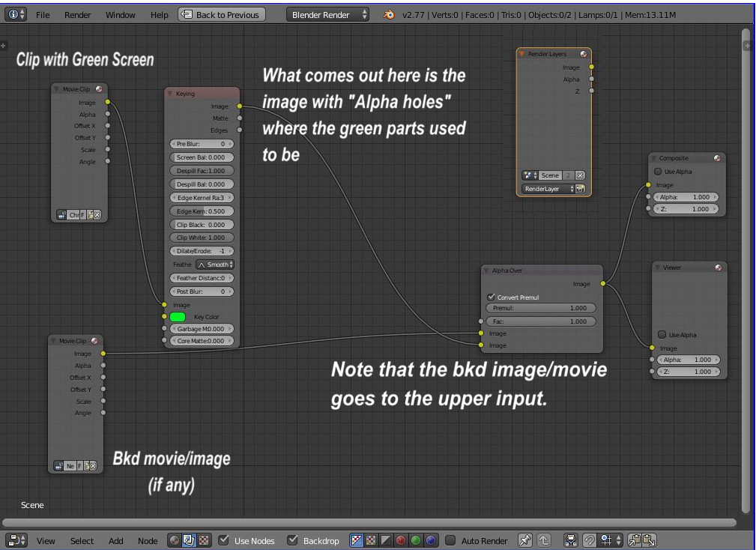Open the RenderLayer selector on the Render Layers node
Screen dimensions: 756x550
click(547, 189)
